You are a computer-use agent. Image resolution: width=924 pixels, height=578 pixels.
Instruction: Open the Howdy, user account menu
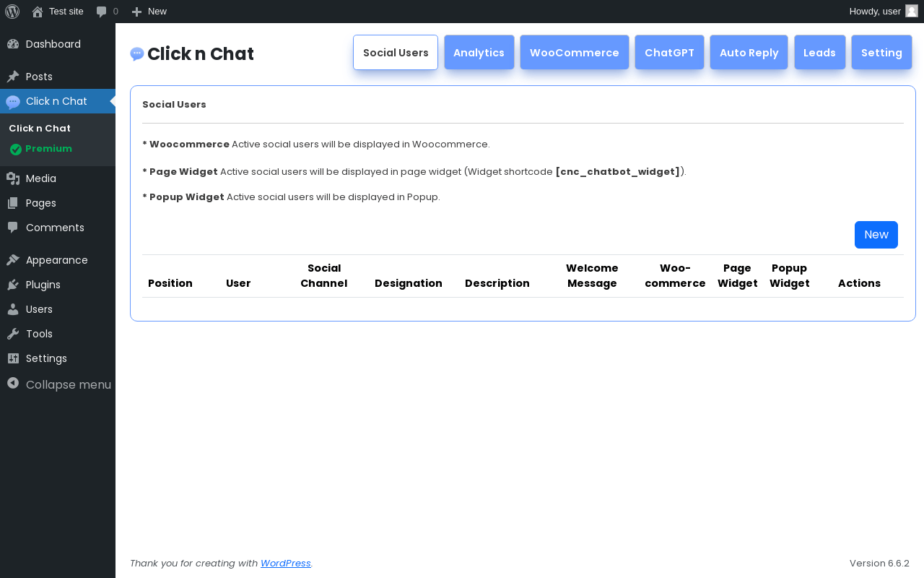875,12
